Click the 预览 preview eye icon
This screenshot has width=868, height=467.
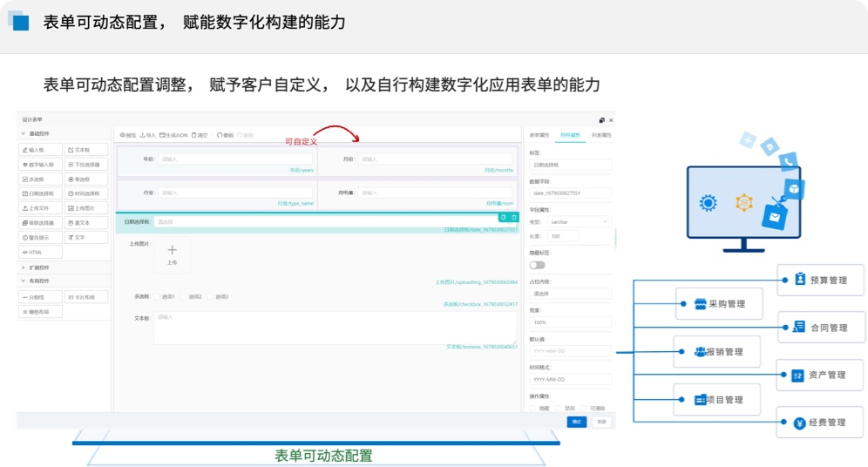click(x=122, y=135)
